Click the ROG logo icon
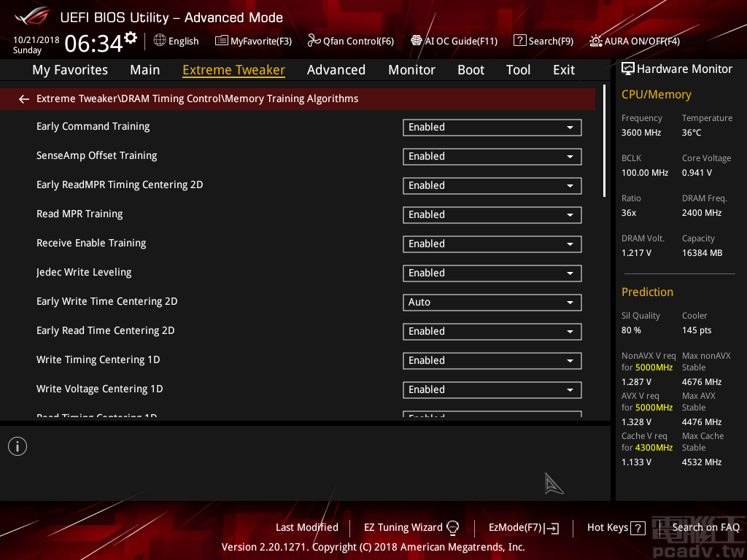Screen dimensions: 747x560 point(32,16)
